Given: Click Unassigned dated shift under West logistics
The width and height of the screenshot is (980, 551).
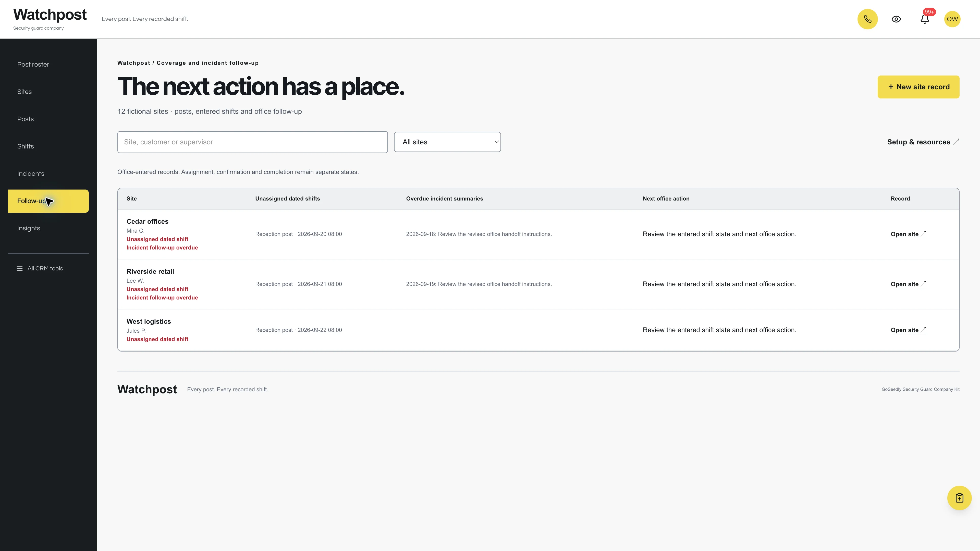Looking at the screenshot, I should click(x=157, y=339).
